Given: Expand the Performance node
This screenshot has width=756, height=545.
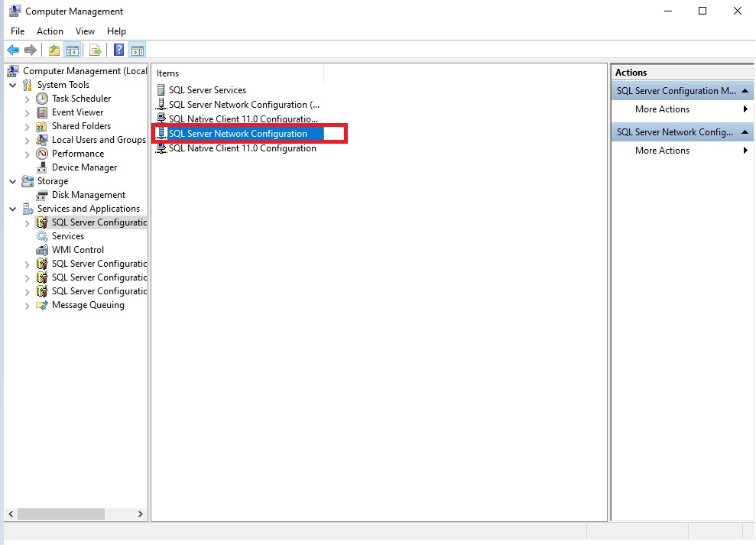Looking at the screenshot, I should click(x=27, y=154).
